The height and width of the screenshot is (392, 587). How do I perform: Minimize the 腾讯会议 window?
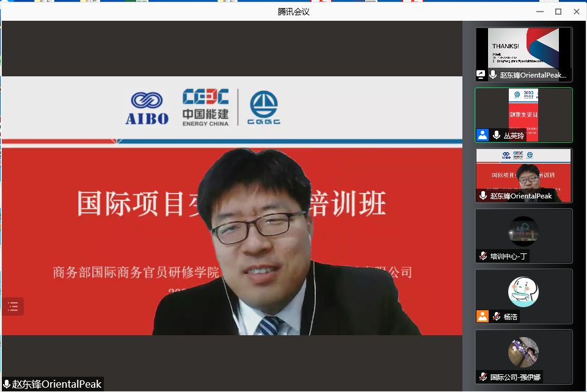click(x=540, y=12)
